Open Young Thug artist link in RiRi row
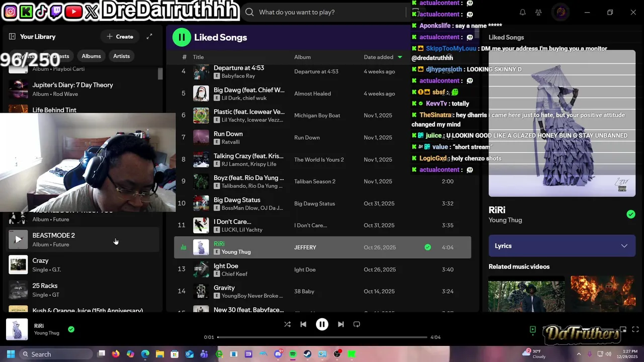 pos(236,252)
